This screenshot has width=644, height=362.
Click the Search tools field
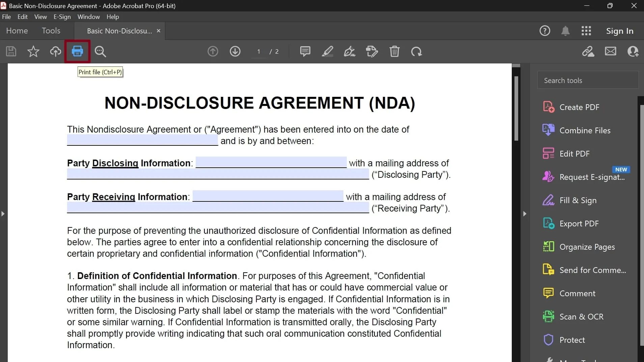(x=588, y=80)
